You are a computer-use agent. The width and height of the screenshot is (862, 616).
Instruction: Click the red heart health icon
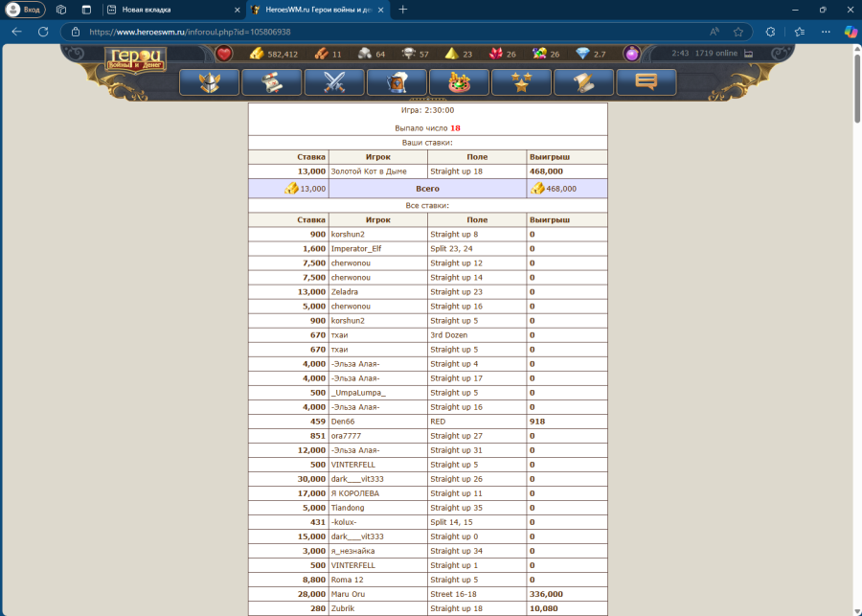(224, 54)
